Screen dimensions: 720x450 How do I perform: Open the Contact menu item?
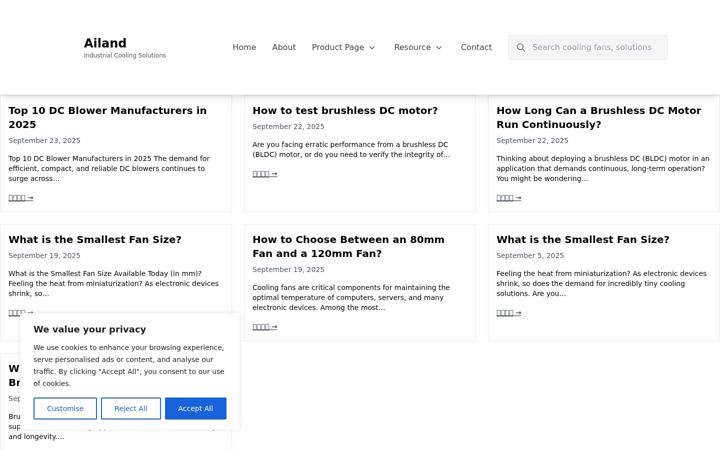click(x=476, y=47)
